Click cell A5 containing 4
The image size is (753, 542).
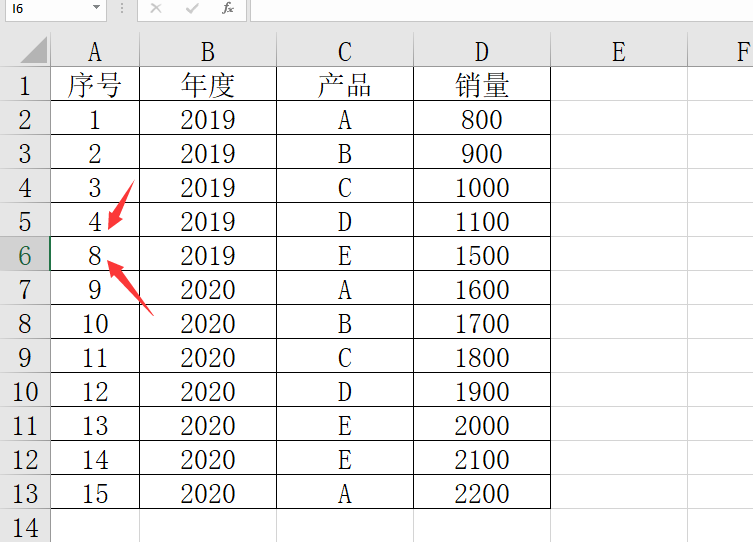[95, 220]
